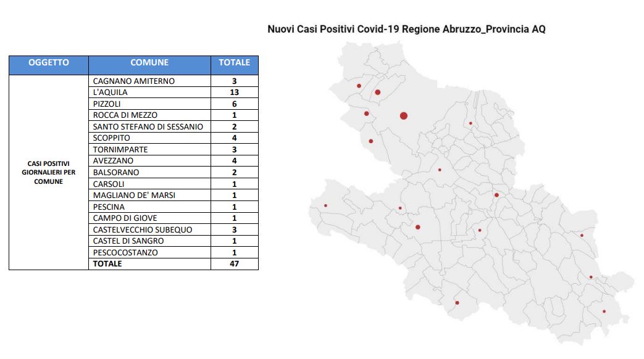The image size is (644, 359).
Task: Select the CASTELVECCHIO SUBEQUO cell
Action: [149, 229]
